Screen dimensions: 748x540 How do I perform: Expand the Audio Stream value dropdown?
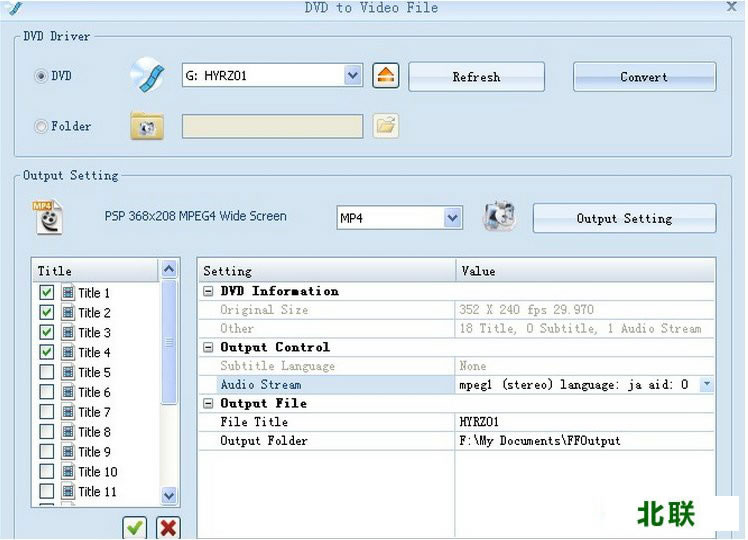click(706, 384)
